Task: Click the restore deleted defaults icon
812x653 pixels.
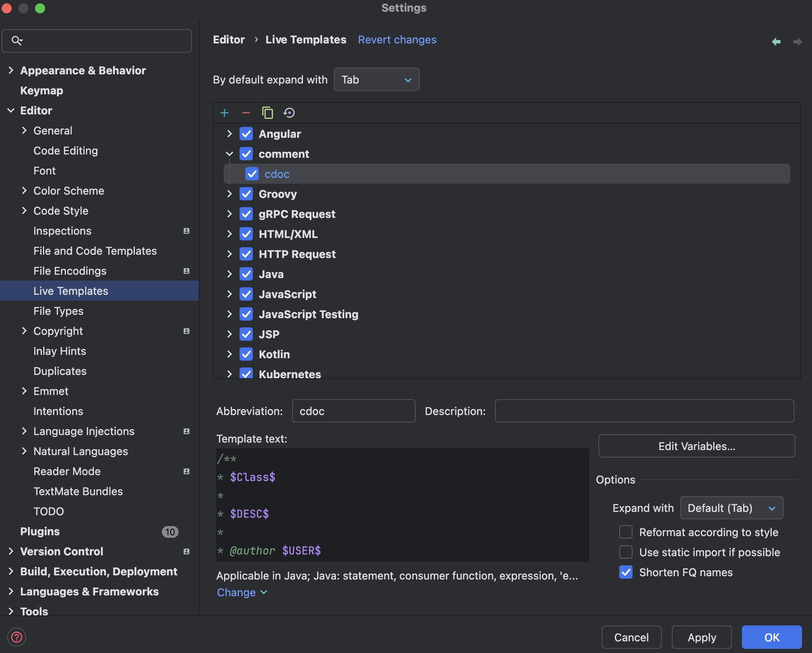Action: [x=289, y=113]
